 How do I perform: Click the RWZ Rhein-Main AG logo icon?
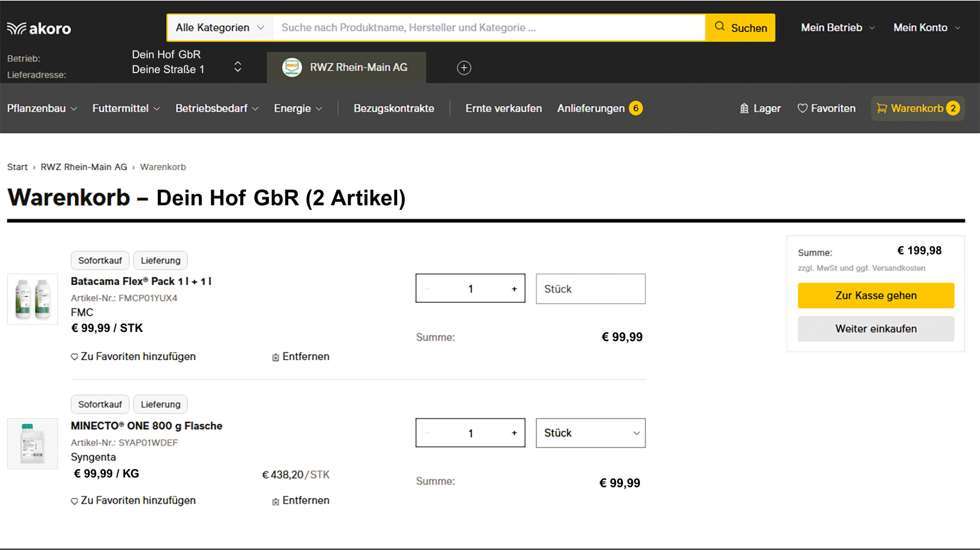[x=292, y=67]
